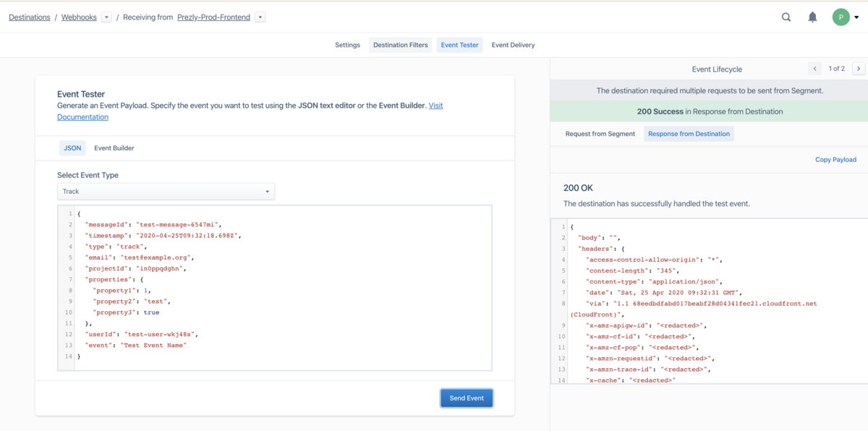
Task: Expand the Webhooks breadcrumb dropdown
Action: (106, 17)
